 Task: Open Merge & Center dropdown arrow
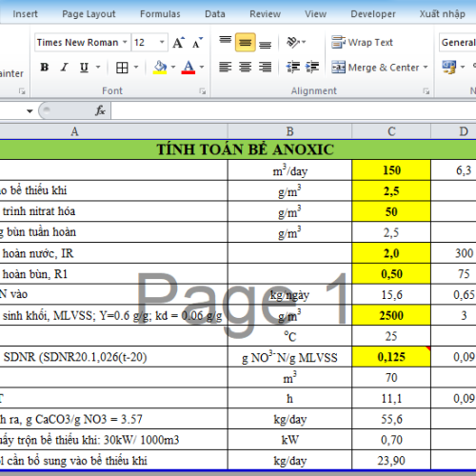point(426,68)
